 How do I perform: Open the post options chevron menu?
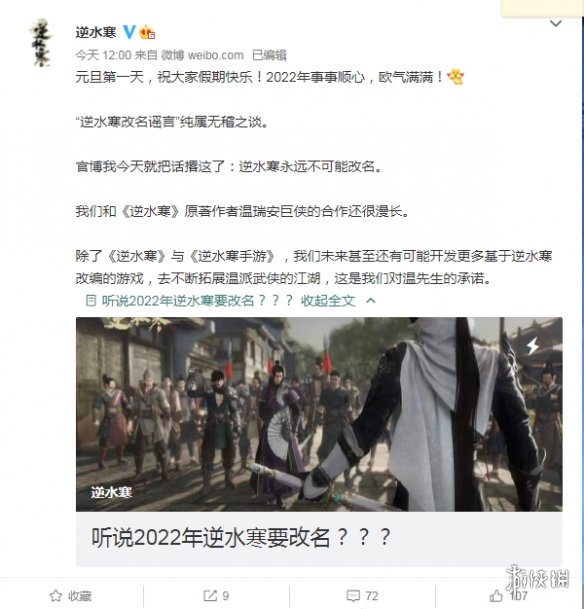(x=556, y=24)
